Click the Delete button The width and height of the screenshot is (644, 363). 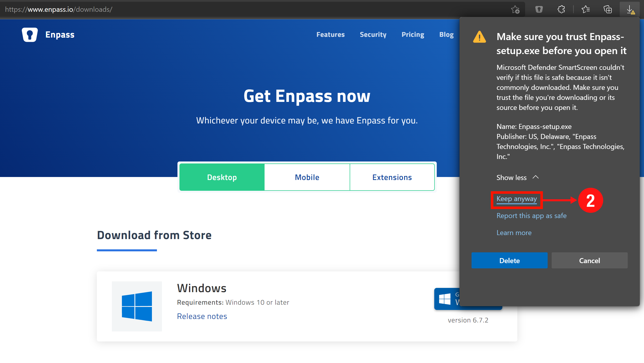coord(509,261)
